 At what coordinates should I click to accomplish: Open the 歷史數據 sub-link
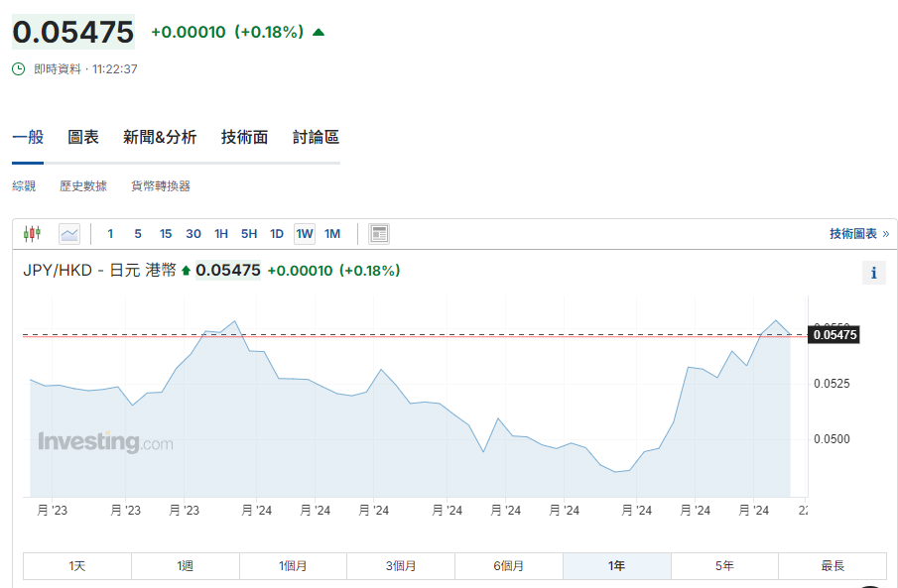(x=83, y=185)
